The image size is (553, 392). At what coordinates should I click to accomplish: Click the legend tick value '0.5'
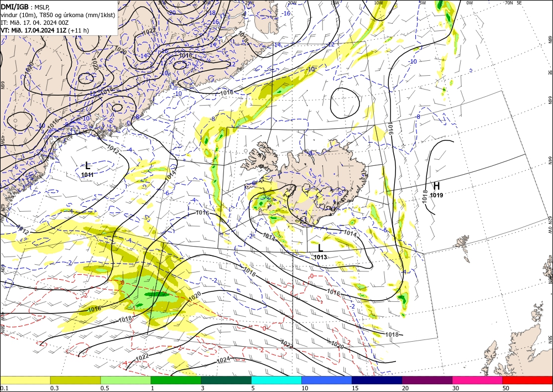(105, 388)
